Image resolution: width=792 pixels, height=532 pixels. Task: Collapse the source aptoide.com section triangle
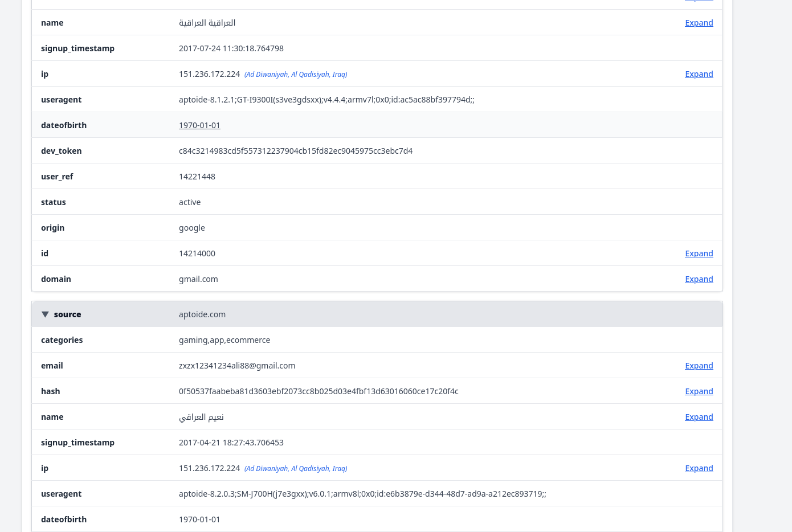click(45, 314)
